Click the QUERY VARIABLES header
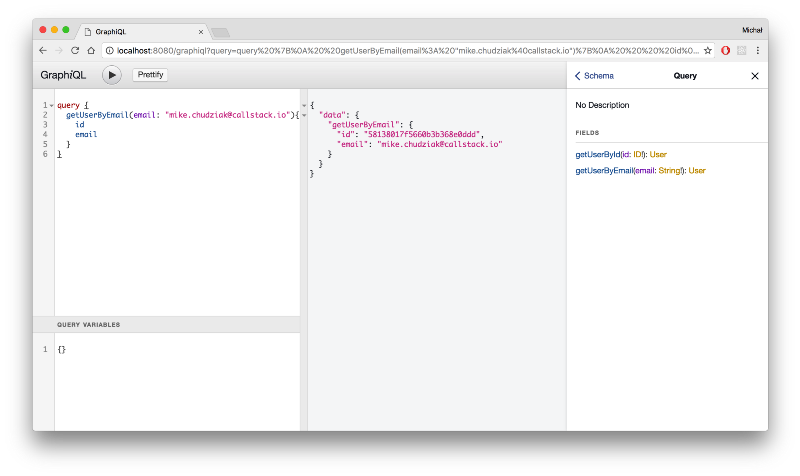Viewport: 800px width, 476px height. pos(166,324)
